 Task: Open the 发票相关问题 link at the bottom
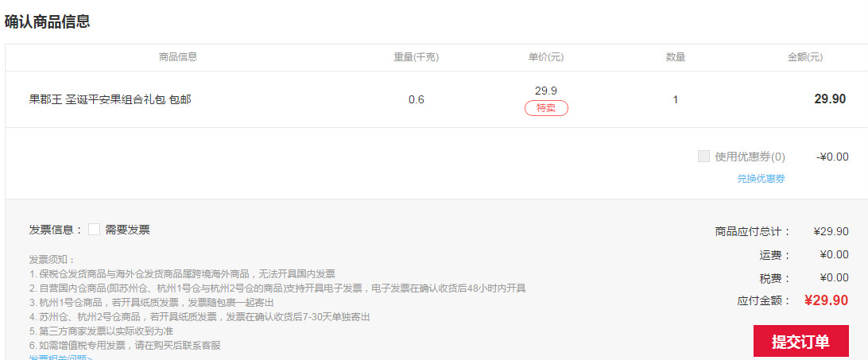click(60, 358)
